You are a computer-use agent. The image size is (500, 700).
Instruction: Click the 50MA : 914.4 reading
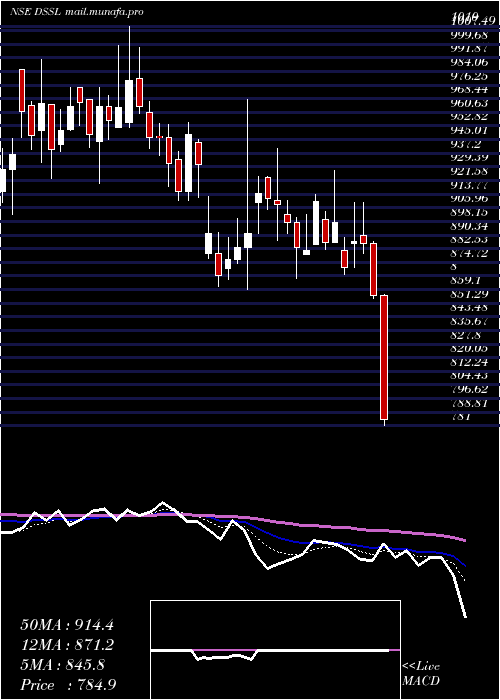[x=67, y=625]
